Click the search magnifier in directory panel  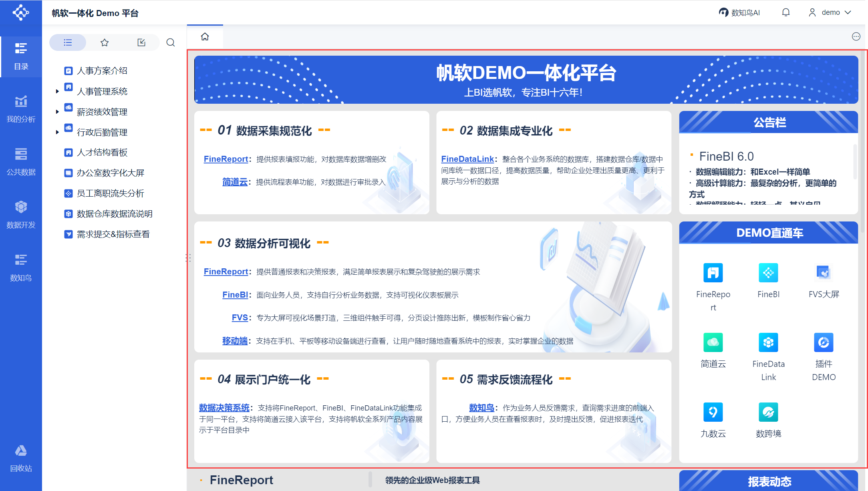pos(171,42)
